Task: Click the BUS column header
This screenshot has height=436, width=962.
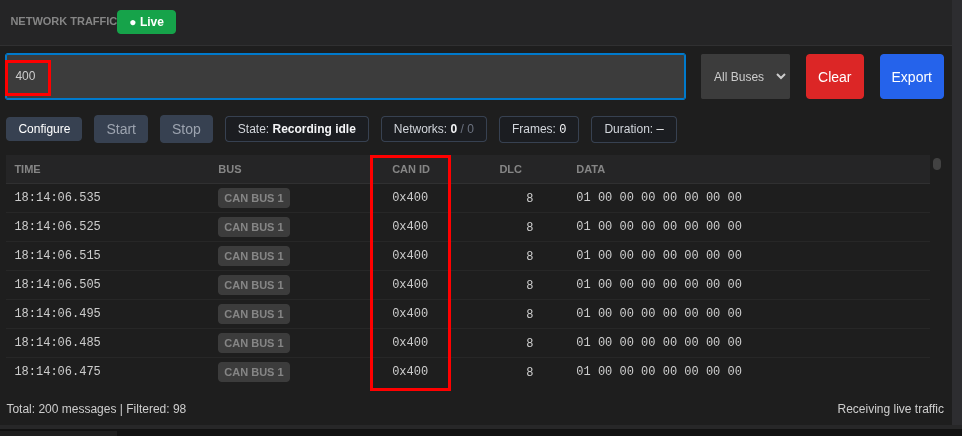Action: pyautogui.click(x=230, y=169)
